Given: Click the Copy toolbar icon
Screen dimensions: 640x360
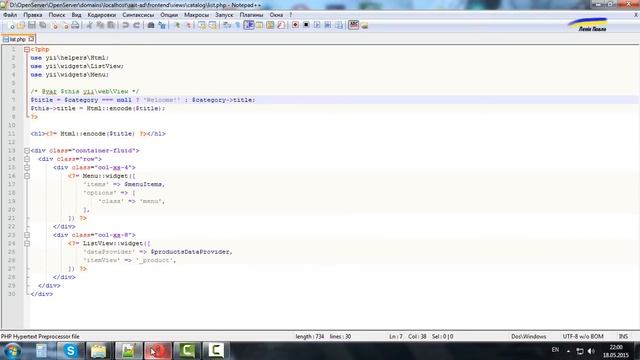Looking at the screenshot, I should [x=100, y=25].
